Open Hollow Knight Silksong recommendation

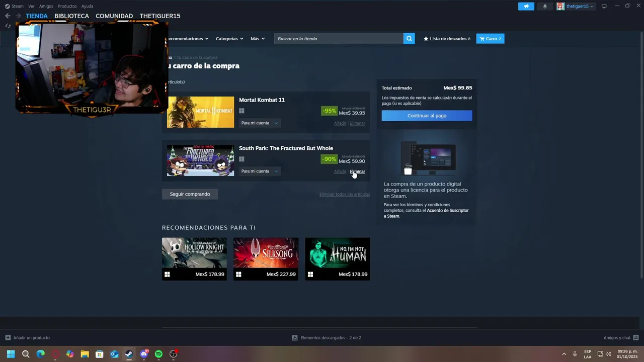[x=266, y=259]
